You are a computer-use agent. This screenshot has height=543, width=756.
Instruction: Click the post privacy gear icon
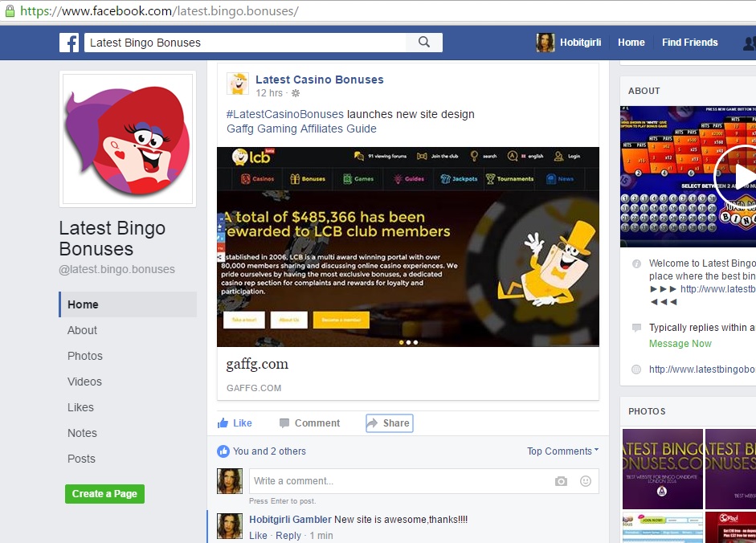[x=296, y=94]
